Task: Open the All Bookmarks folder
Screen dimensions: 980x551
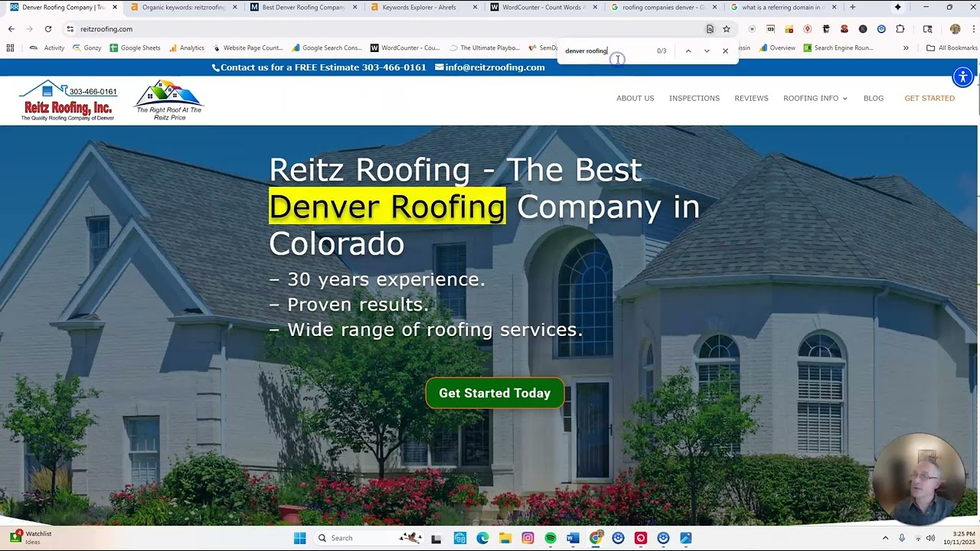Action: [x=952, y=47]
